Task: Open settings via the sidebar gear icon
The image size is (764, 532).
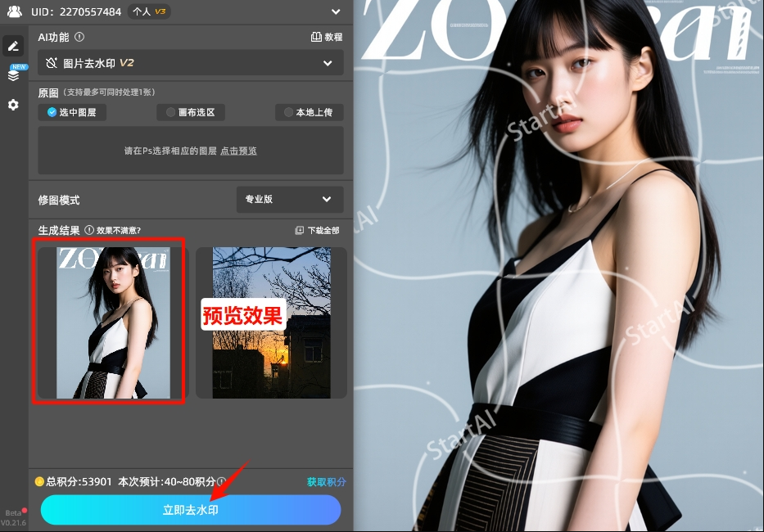Action: point(13,105)
